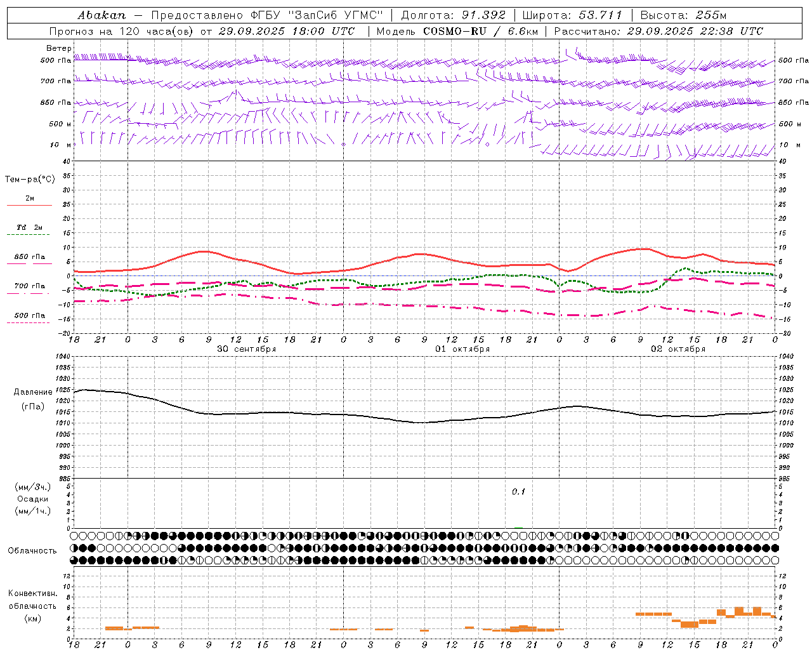Click the Давление pressure panel label
Viewport: 812px width, 650px height.
(x=33, y=392)
